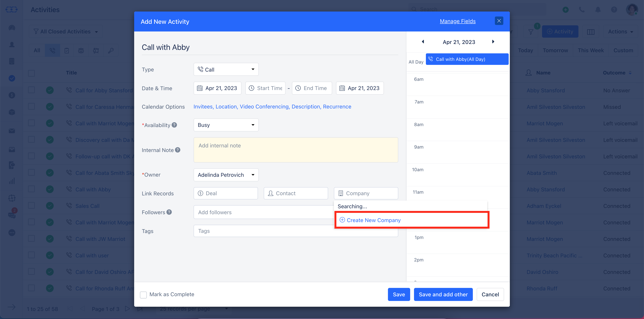This screenshot has height=319, width=644.
Task: Open the filter funnel icon with badge
Action: coord(531,31)
